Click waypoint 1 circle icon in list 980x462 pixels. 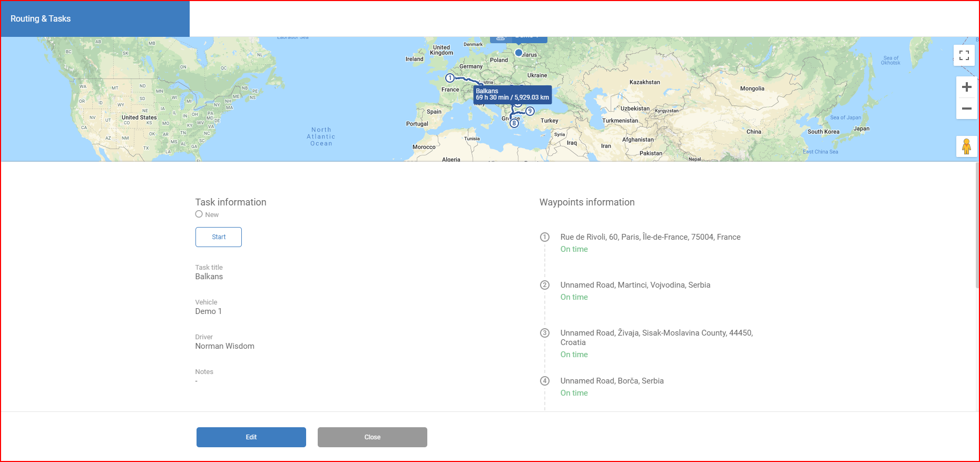[545, 237]
